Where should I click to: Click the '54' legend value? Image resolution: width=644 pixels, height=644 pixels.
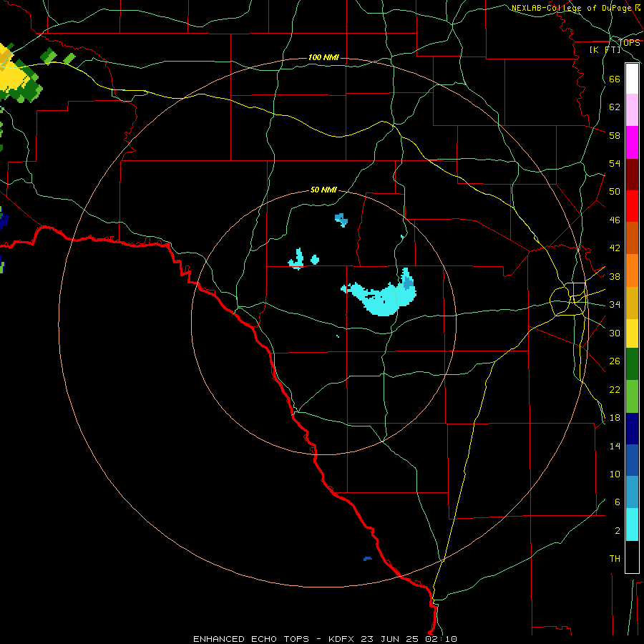tap(615, 163)
